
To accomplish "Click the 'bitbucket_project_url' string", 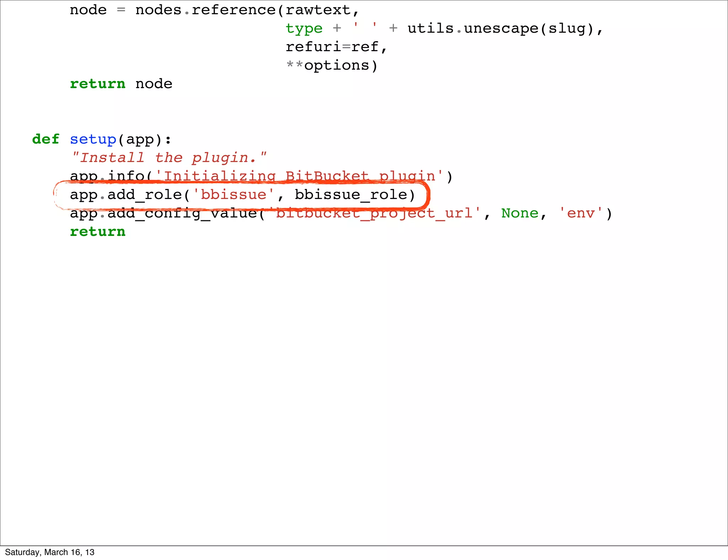I will [x=375, y=214].
